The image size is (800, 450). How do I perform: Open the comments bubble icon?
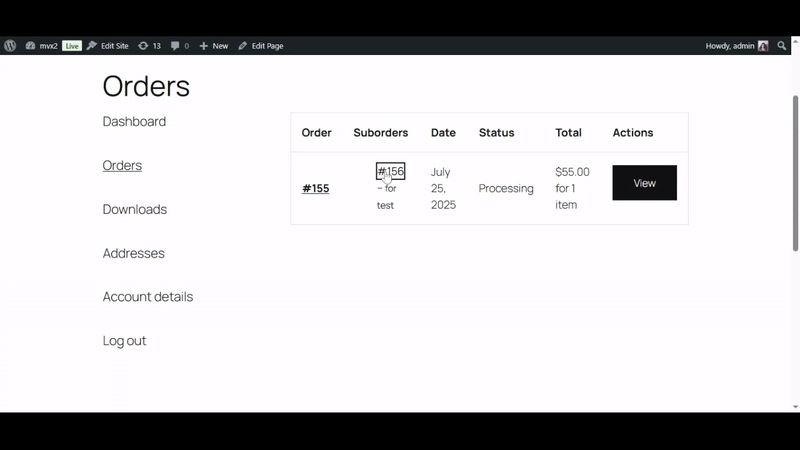(x=180, y=46)
